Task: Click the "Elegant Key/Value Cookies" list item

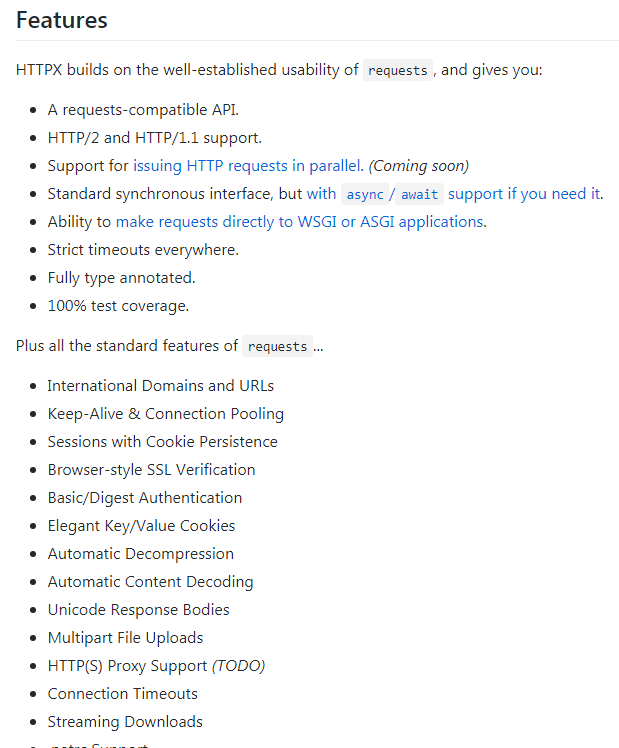Action: point(142,526)
